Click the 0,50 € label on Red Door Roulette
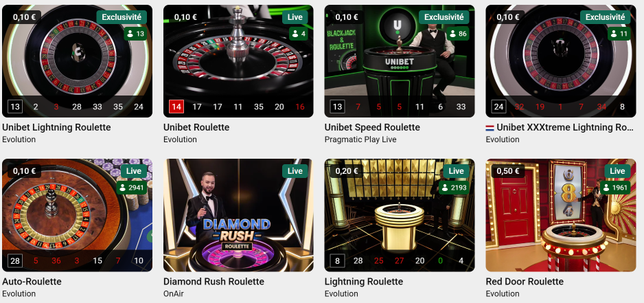The height and width of the screenshot is (303, 644). pos(508,171)
